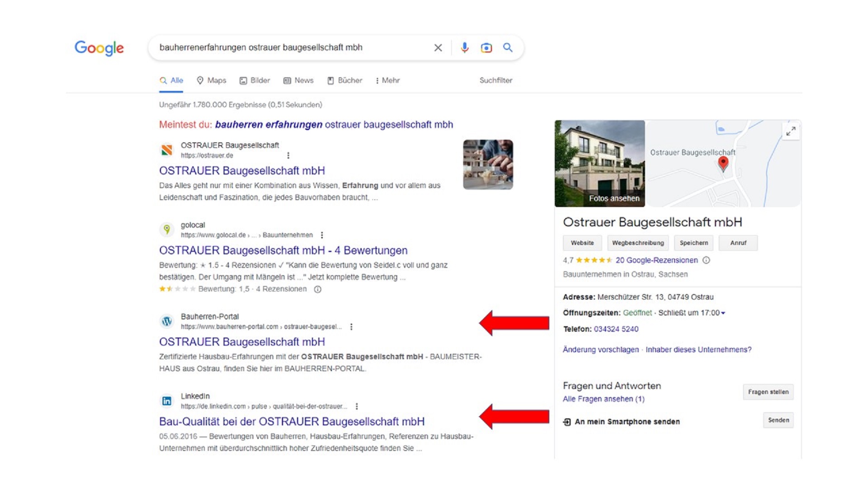The height and width of the screenshot is (488, 868).
Task: Click the Google logo
Action: point(99,47)
